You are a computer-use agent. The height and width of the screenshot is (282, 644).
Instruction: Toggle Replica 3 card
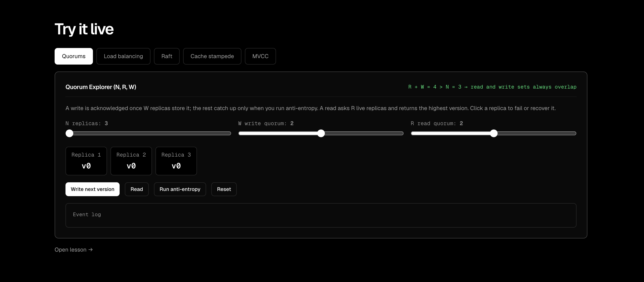pyautogui.click(x=176, y=161)
